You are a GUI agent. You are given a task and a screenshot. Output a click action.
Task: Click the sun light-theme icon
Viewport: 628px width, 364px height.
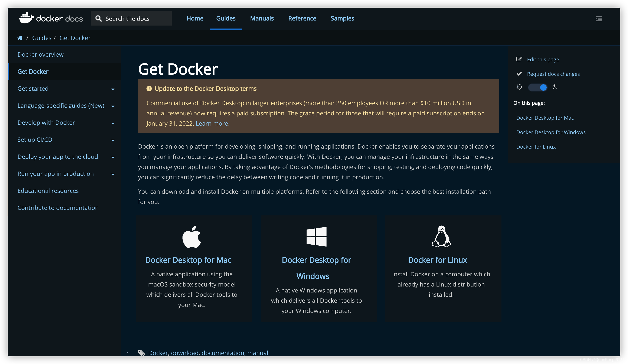click(x=519, y=87)
